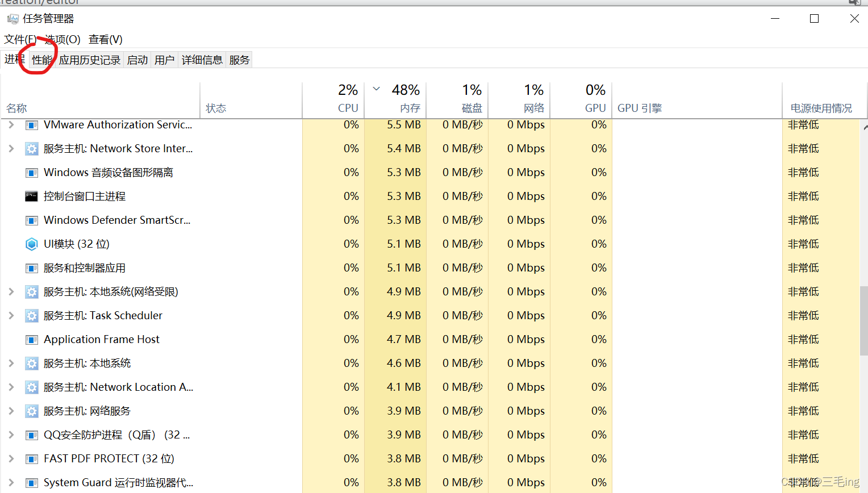Click the UI模块 (32 位) hexagon icon

click(32, 244)
